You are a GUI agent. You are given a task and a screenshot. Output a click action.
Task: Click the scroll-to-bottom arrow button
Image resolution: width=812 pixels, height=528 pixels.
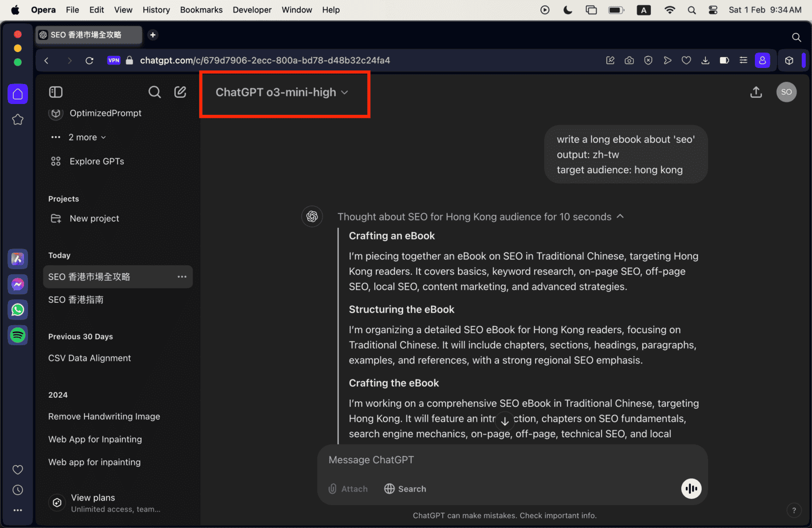click(x=505, y=422)
